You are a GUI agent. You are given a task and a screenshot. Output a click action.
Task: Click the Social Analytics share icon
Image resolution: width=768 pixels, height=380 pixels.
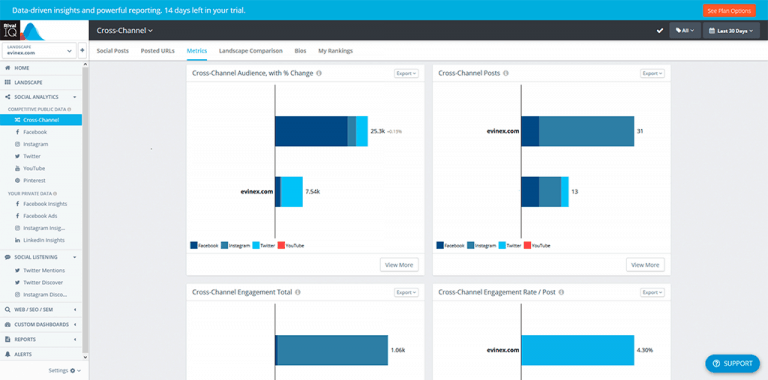(7, 97)
